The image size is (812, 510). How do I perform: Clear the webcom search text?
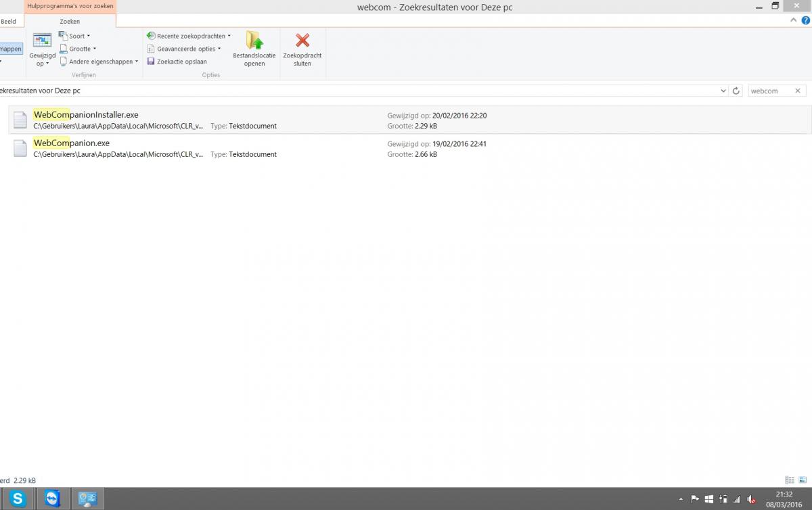[x=798, y=91]
